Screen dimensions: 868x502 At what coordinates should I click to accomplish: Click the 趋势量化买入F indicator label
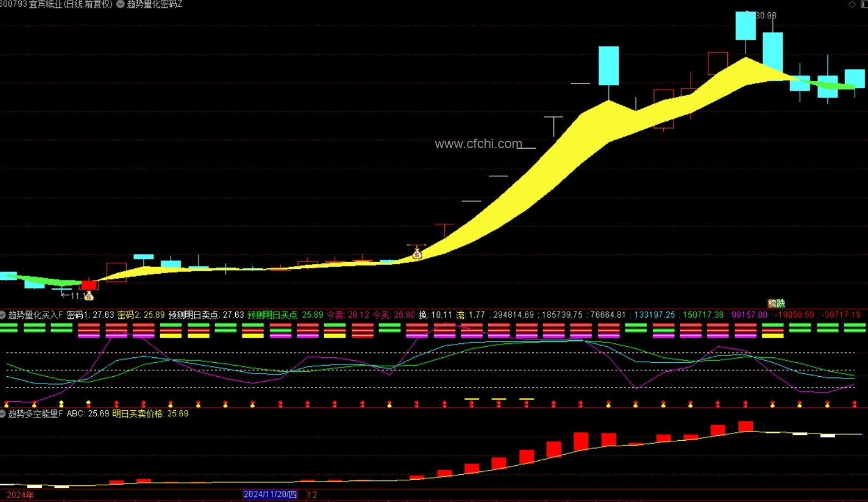pos(36,315)
